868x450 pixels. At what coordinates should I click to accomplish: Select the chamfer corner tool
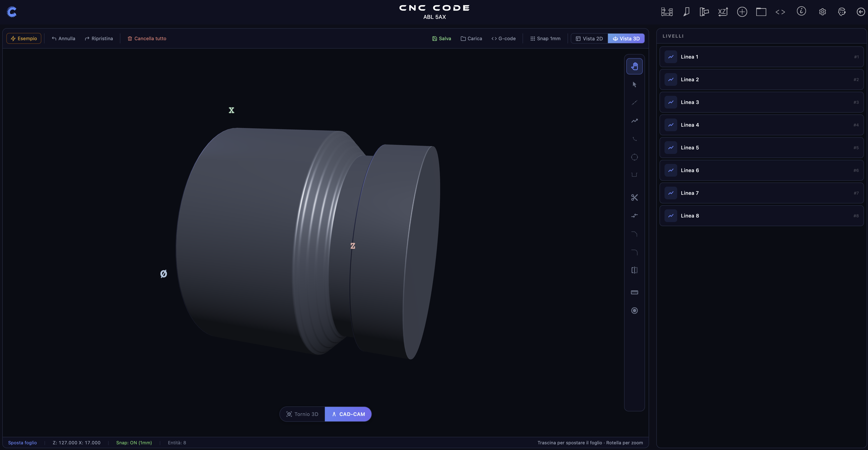(634, 234)
